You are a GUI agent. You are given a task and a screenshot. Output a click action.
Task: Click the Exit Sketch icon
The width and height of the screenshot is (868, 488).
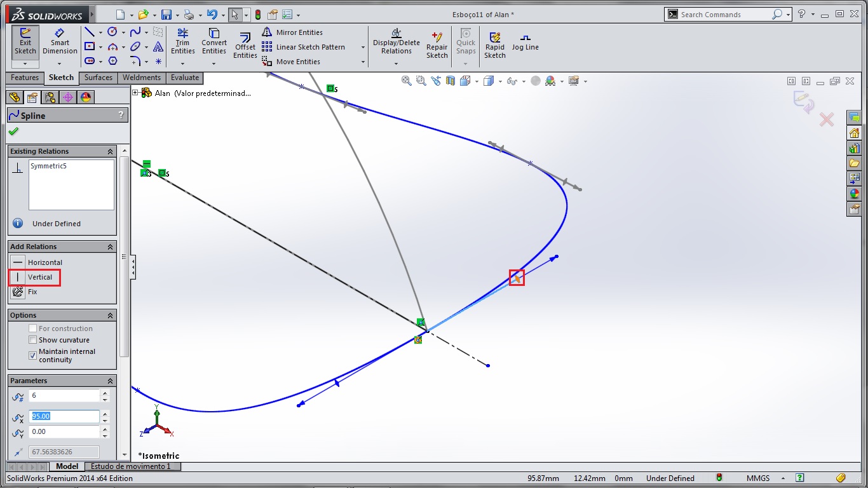(25, 41)
